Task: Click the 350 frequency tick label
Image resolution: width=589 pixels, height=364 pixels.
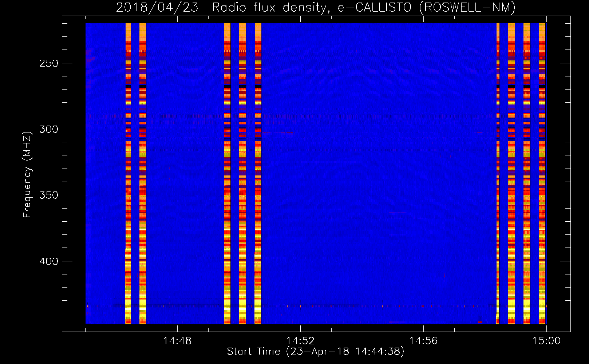Action: [x=49, y=195]
